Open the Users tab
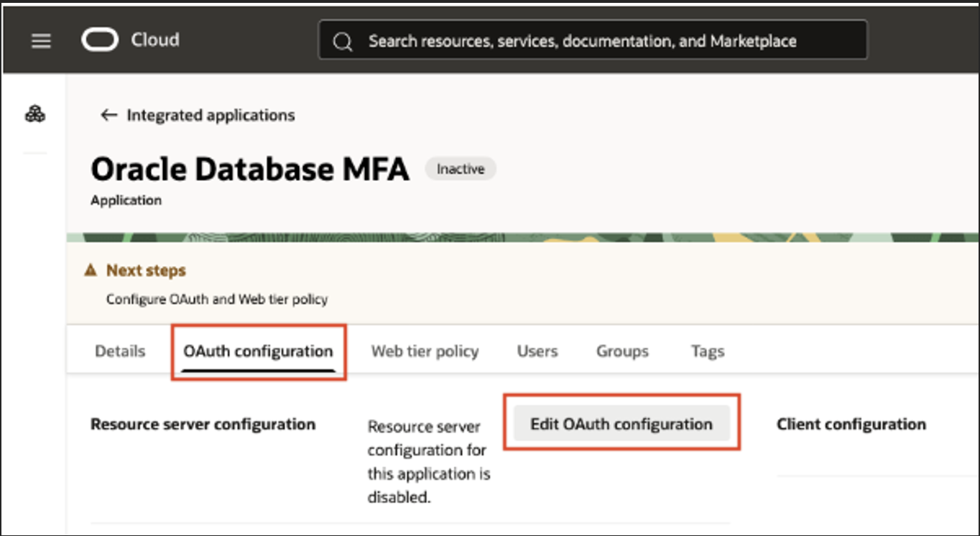This screenshot has width=980, height=536. tap(537, 351)
